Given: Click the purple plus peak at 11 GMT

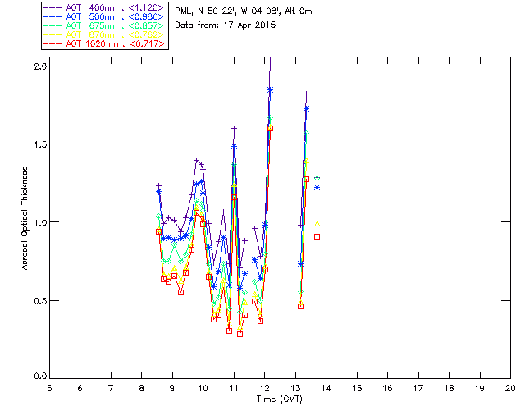Looking at the screenshot, I should (x=235, y=128).
